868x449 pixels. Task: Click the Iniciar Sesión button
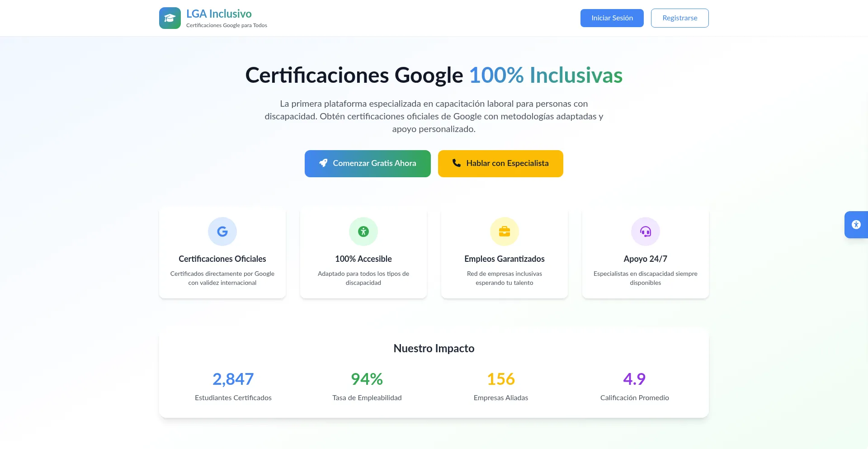[612, 18]
